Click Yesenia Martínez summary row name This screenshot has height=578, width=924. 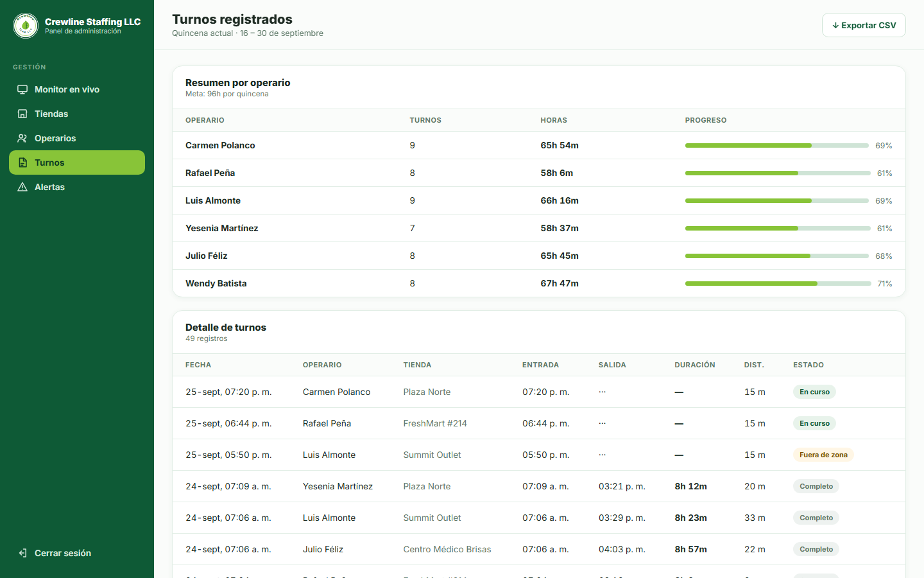click(x=222, y=228)
